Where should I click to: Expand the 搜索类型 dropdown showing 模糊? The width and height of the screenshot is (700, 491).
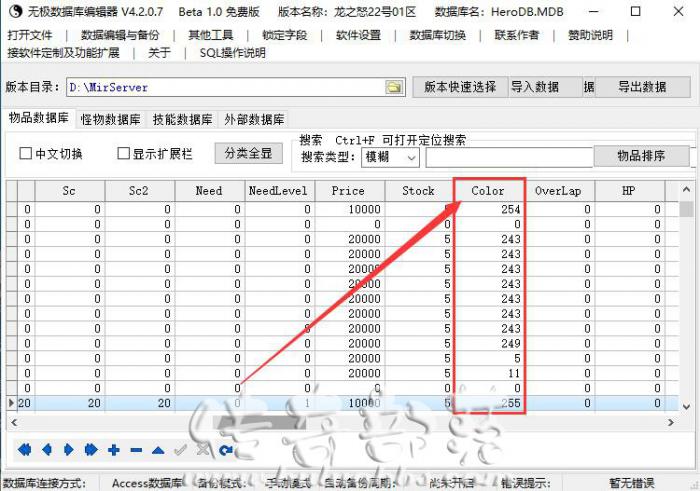(x=411, y=157)
